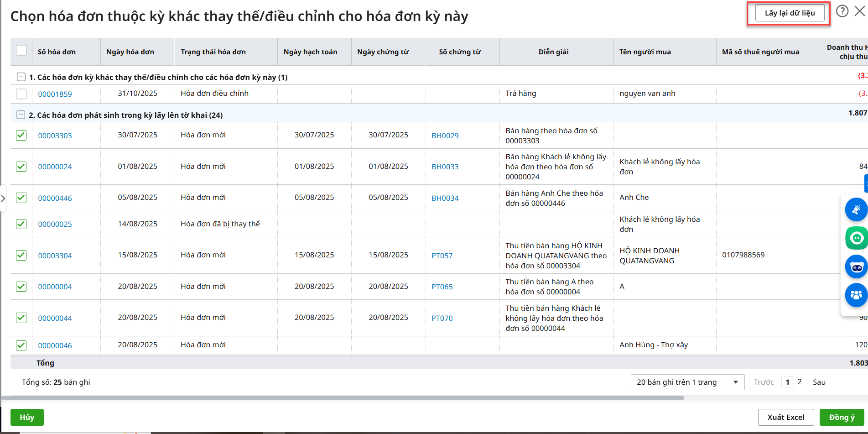Open voucher link BH0033
The width and height of the screenshot is (868, 434).
pos(445,167)
